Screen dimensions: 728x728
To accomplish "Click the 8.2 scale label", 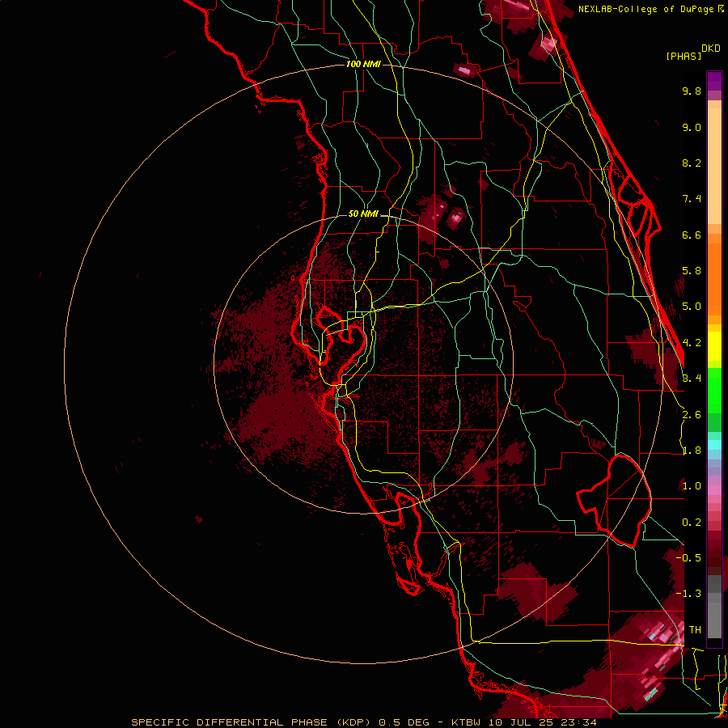I will [692, 163].
